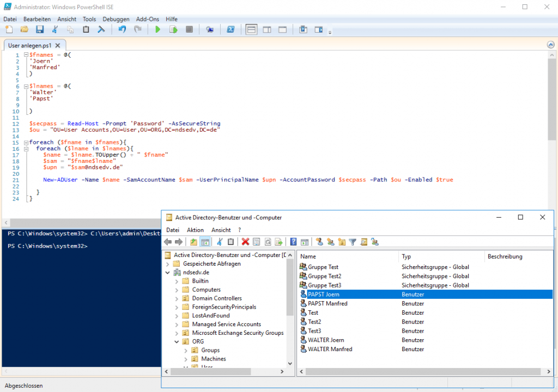Toggle the console tree visibility in AD console
The height and width of the screenshot is (392, 558).
204,242
